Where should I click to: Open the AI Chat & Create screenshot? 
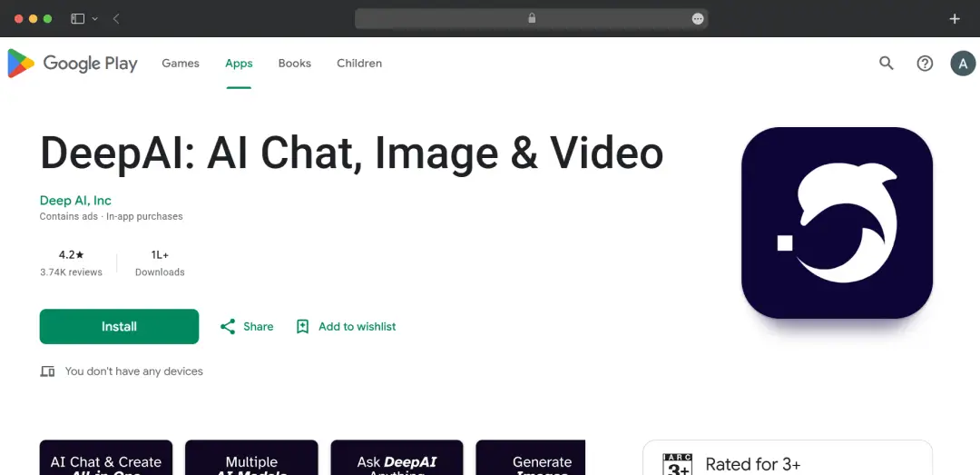tap(105, 458)
